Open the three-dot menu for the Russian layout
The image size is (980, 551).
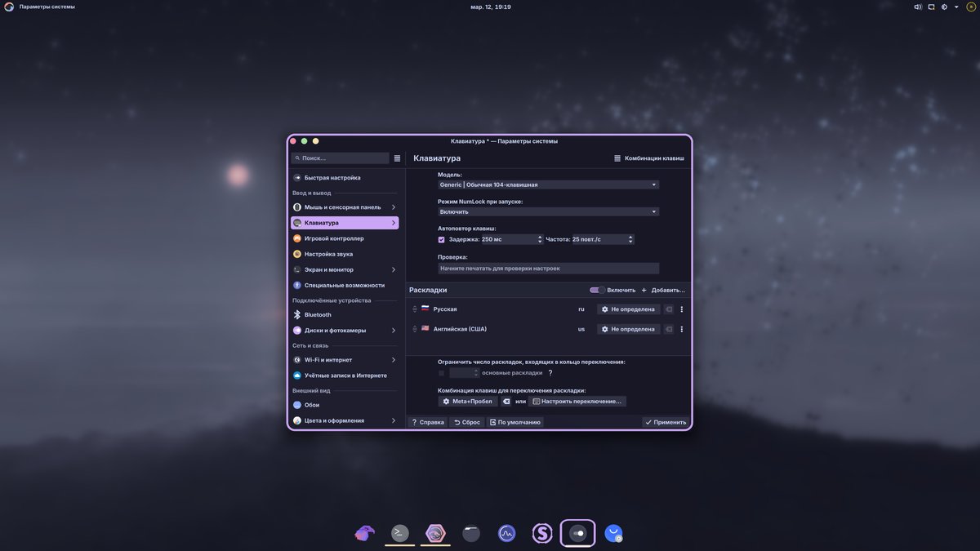click(x=682, y=309)
